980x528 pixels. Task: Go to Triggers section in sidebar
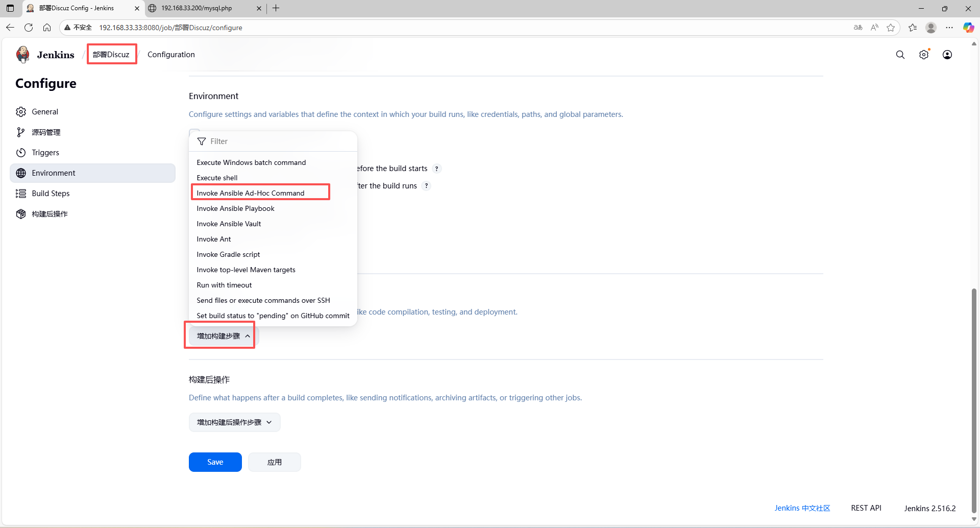coord(92,153)
